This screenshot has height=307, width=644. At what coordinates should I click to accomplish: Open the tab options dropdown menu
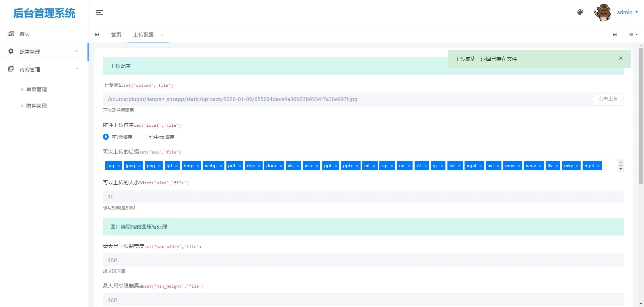633,35
